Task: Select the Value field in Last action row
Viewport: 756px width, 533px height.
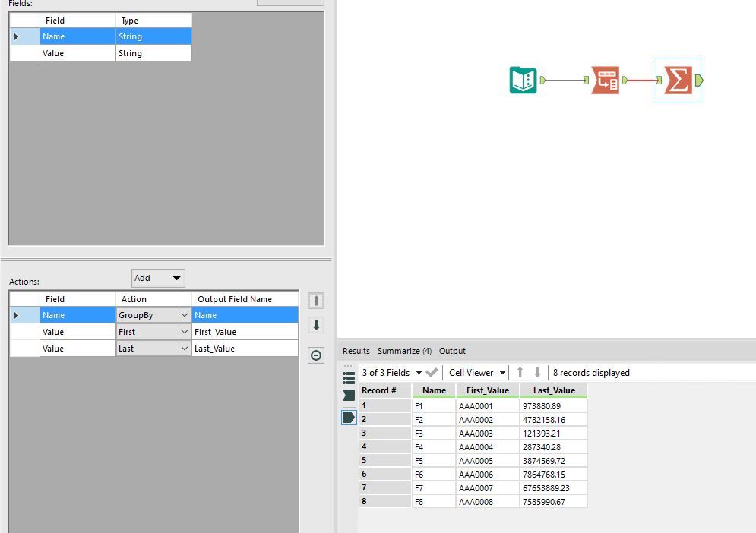Action: pyautogui.click(x=77, y=348)
